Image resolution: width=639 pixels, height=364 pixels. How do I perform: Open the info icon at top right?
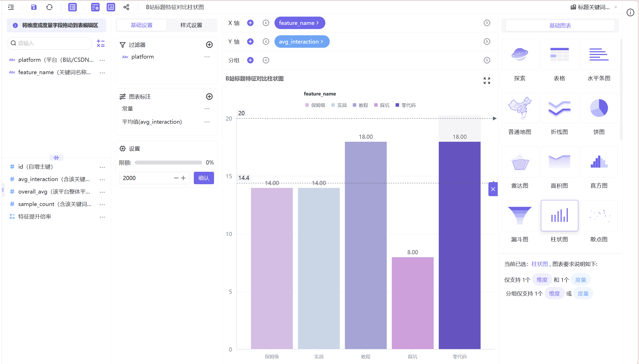pyautogui.click(x=630, y=12)
